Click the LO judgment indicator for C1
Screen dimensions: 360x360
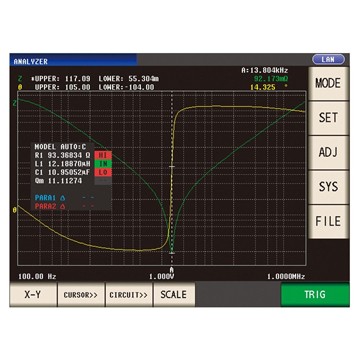click(103, 173)
